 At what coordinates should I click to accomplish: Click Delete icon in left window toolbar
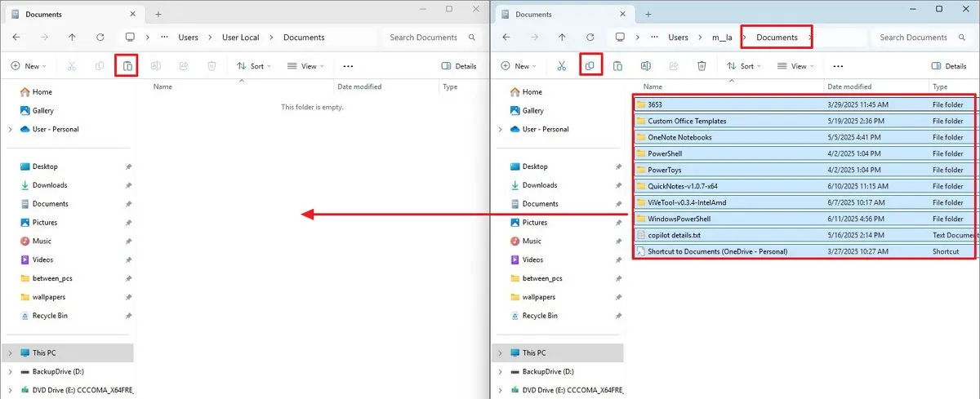pyautogui.click(x=212, y=66)
